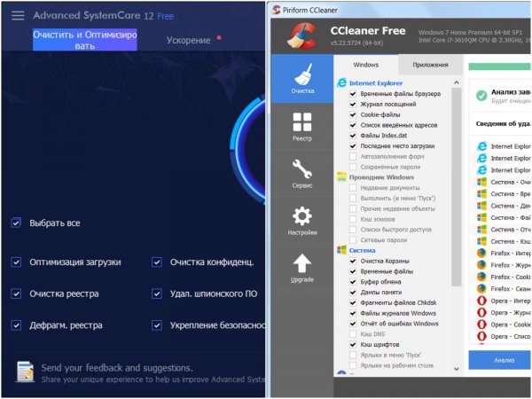Switch to the Приложения tab
Viewport: 532px width, 399px height.
click(430, 65)
